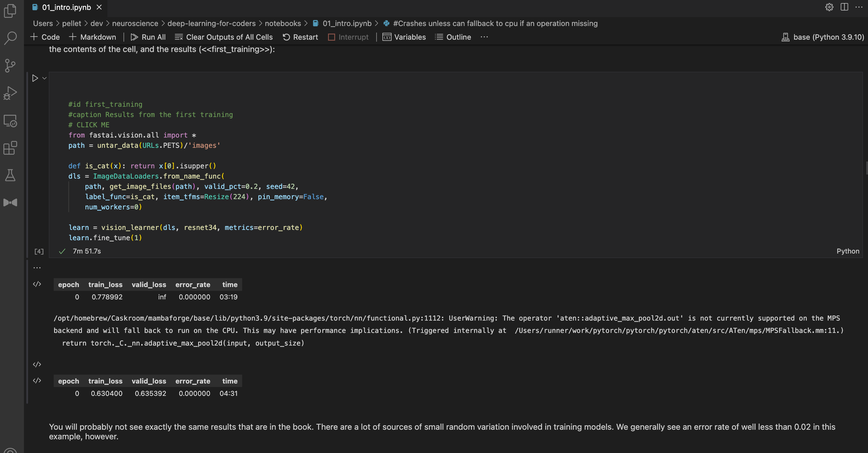This screenshot has width=868, height=453.
Task: Open Run and Debug view
Action: click(x=10, y=93)
